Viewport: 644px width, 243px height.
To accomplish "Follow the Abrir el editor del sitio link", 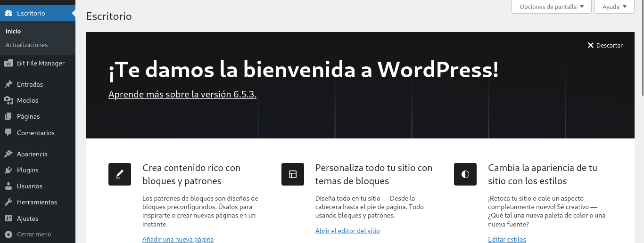I will pyautogui.click(x=347, y=231).
